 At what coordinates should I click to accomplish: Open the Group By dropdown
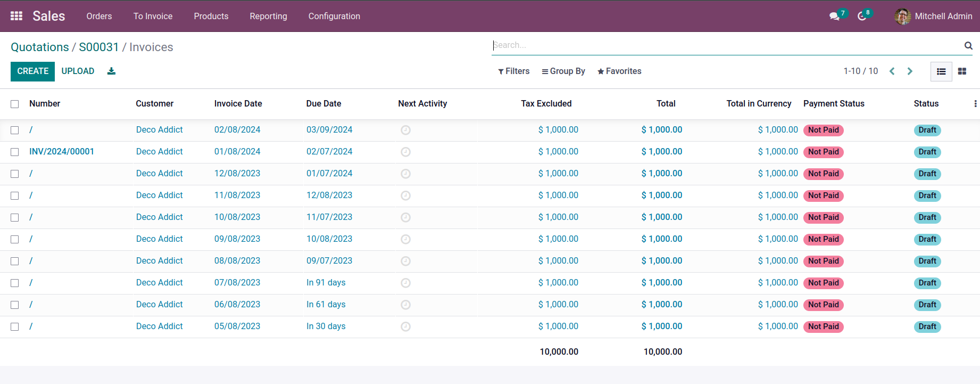[563, 71]
